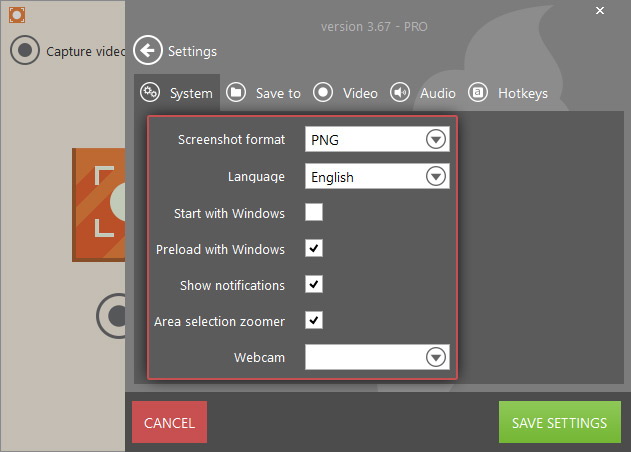
Task: Close the settings window
Action: [x=599, y=11]
